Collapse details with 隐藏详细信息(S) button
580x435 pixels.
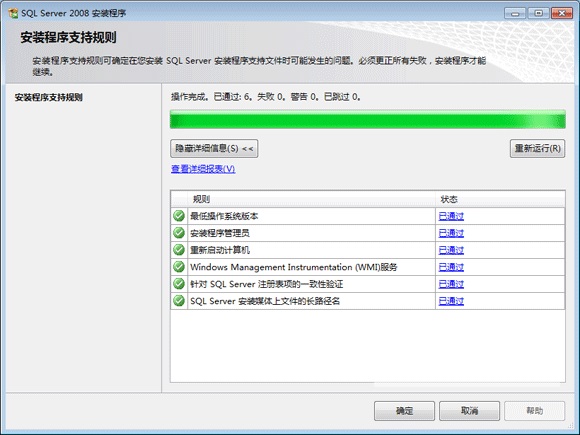[x=214, y=148]
